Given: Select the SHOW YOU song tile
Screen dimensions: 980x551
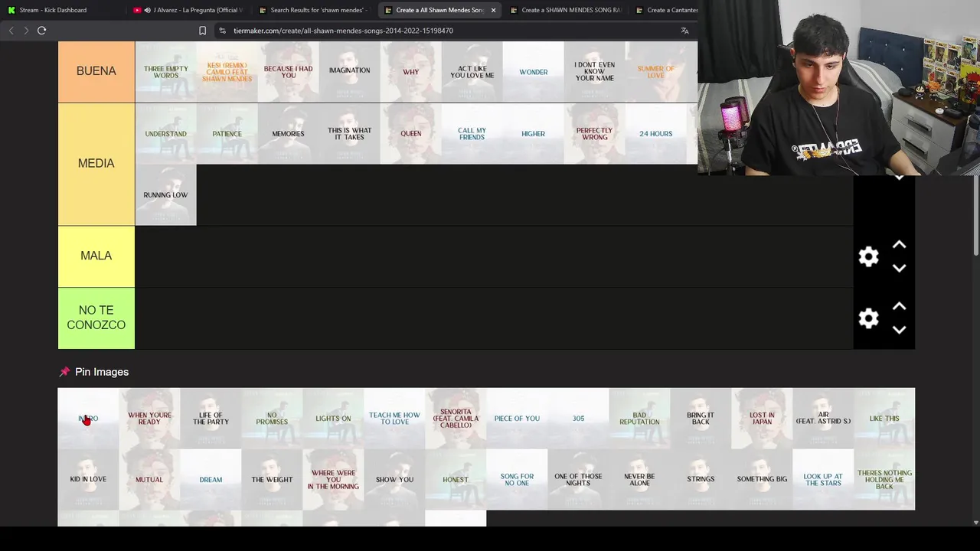Looking at the screenshot, I should (394, 480).
